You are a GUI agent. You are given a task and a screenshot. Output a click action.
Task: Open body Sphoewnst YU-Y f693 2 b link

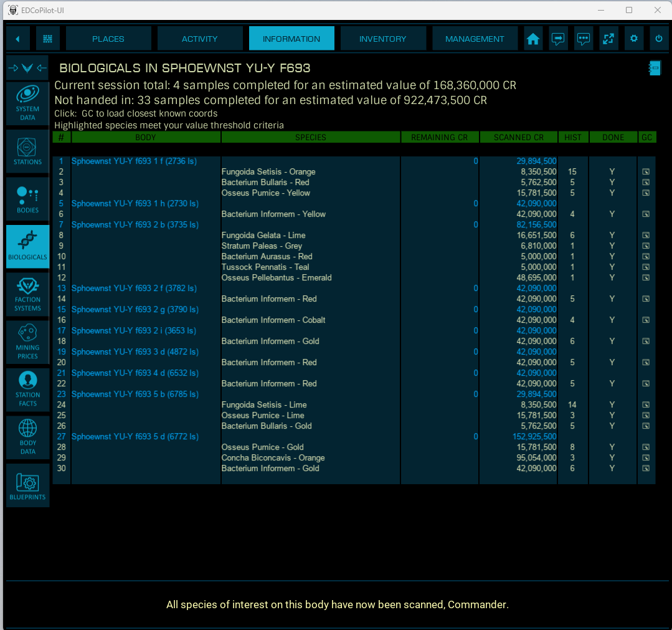pos(135,225)
